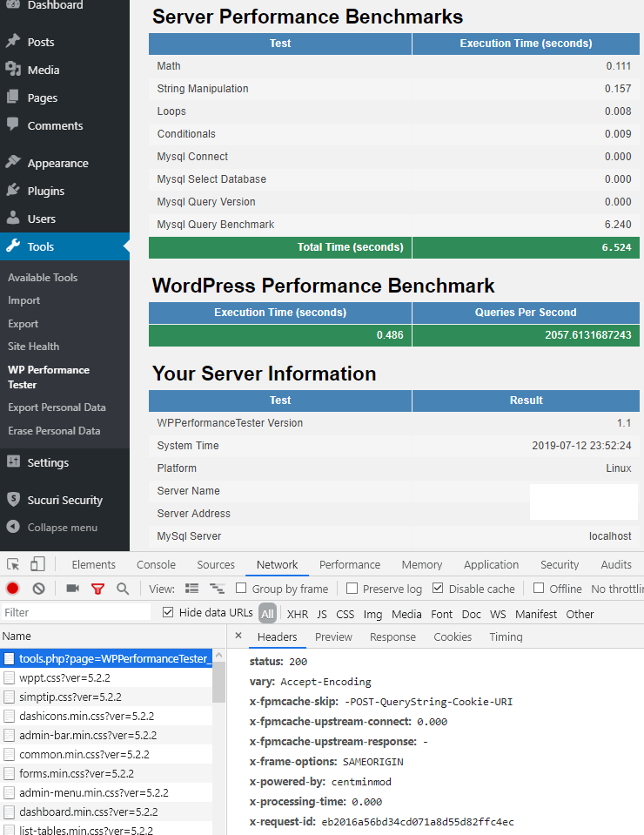Select the wppt.css?ver=5.2.2 request
644x835 pixels.
[x=106, y=677]
